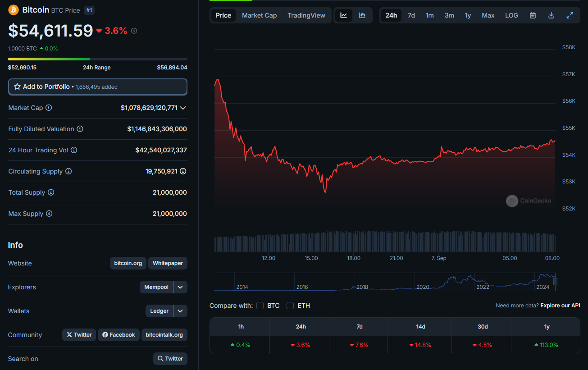Switch to line chart view icon
Viewport: 588px width, 370px height.
point(344,15)
